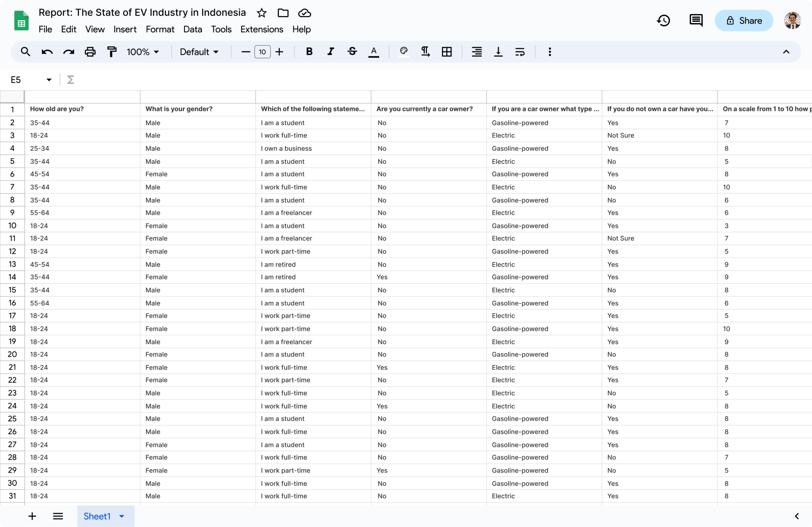Undo the last action
Image resolution: width=812 pixels, height=527 pixels.
point(47,52)
